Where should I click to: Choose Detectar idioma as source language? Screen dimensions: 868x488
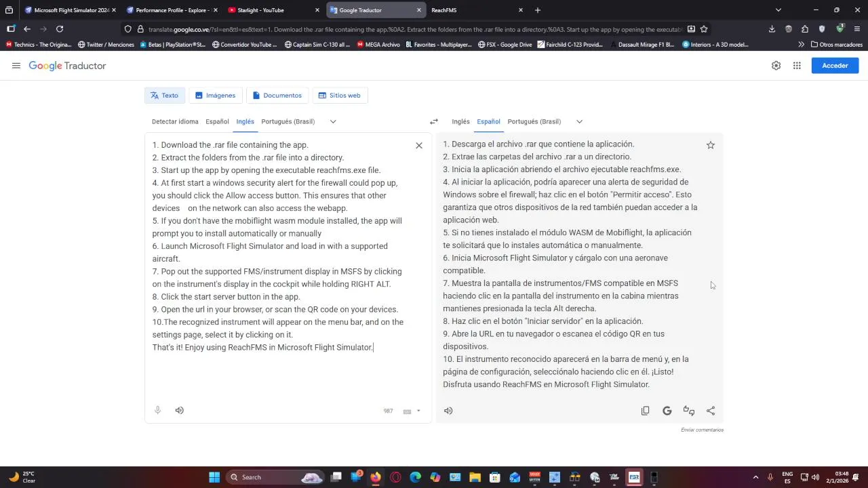[x=175, y=122]
